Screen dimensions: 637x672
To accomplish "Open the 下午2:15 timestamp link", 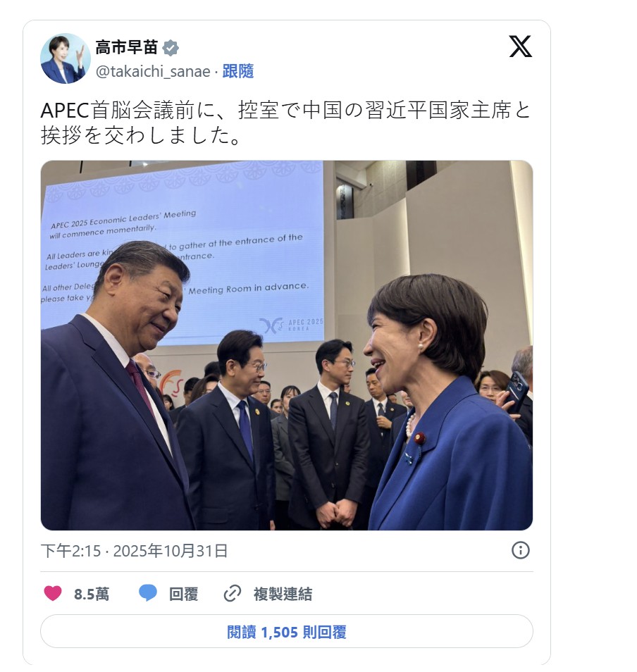I will click(x=70, y=551).
